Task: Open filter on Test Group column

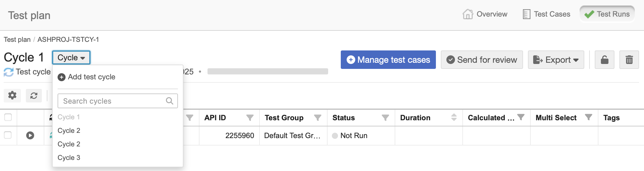Action: click(318, 117)
